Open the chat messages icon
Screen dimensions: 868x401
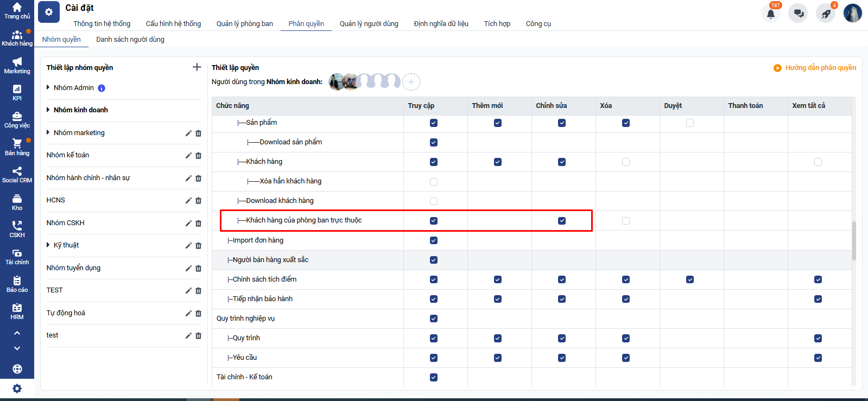[799, 14]
